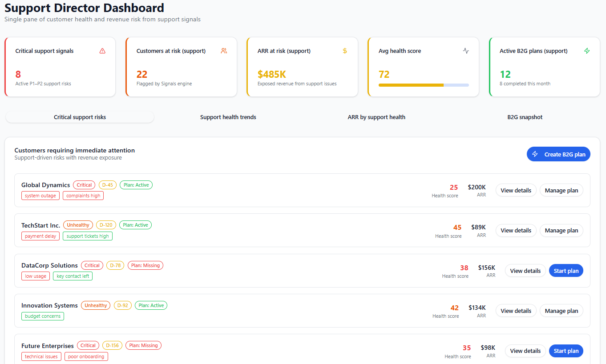The image size is (606, 364).
Task: View details for Global Dynamics
Action: (x=516, y=191)
